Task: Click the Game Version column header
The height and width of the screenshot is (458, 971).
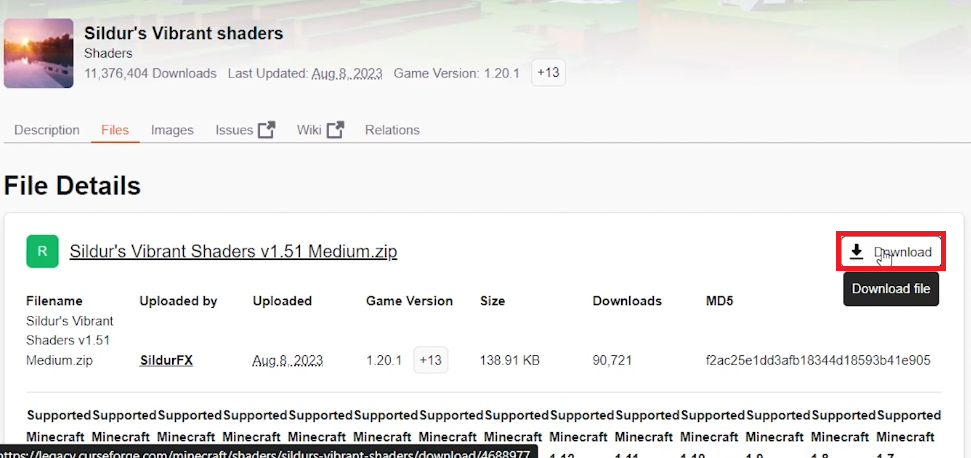Action: (x=409, y=301)
